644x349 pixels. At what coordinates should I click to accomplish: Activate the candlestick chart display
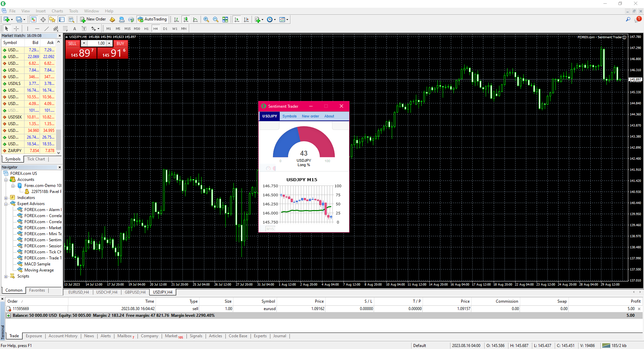[186, 19]
